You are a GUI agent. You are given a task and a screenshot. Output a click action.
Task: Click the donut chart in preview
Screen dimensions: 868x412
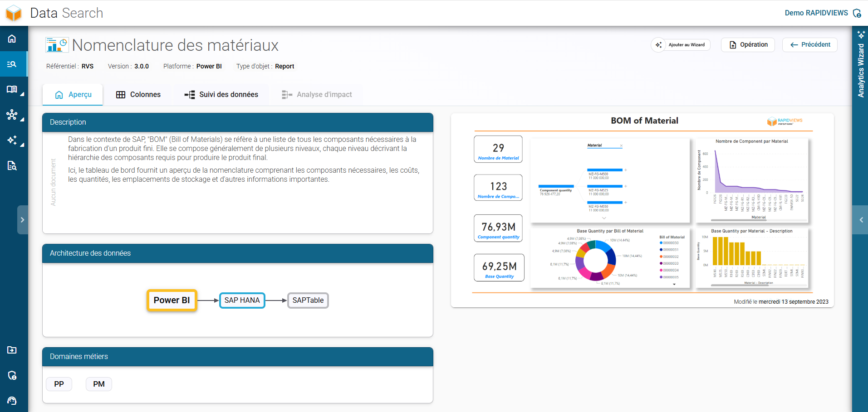click(x=595, y=260)
